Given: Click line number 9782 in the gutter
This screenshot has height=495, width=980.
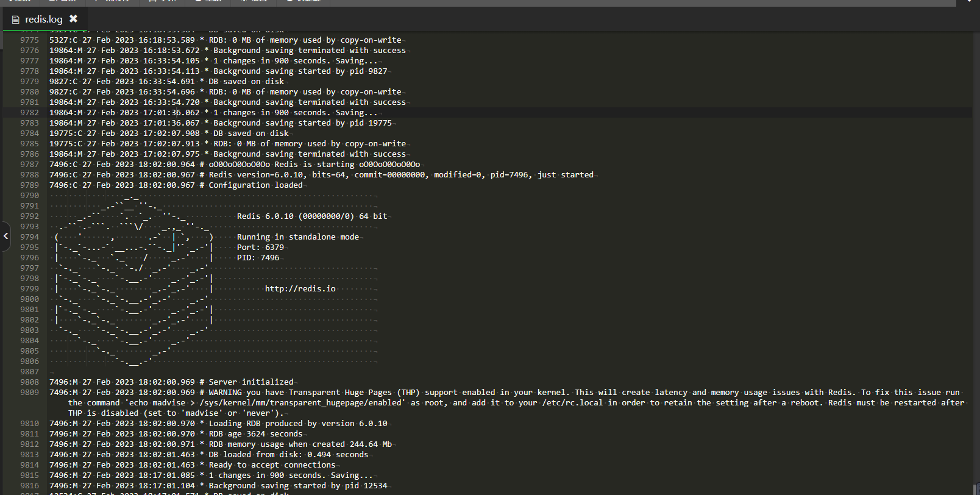Looking at the screenshot, I should click(x=29, y=113).
